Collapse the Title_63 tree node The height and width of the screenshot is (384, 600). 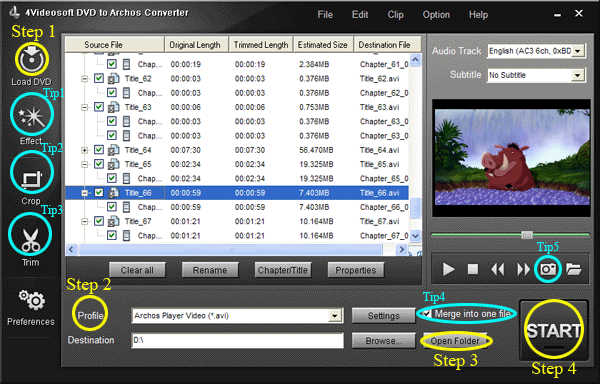tap(85, 107)
